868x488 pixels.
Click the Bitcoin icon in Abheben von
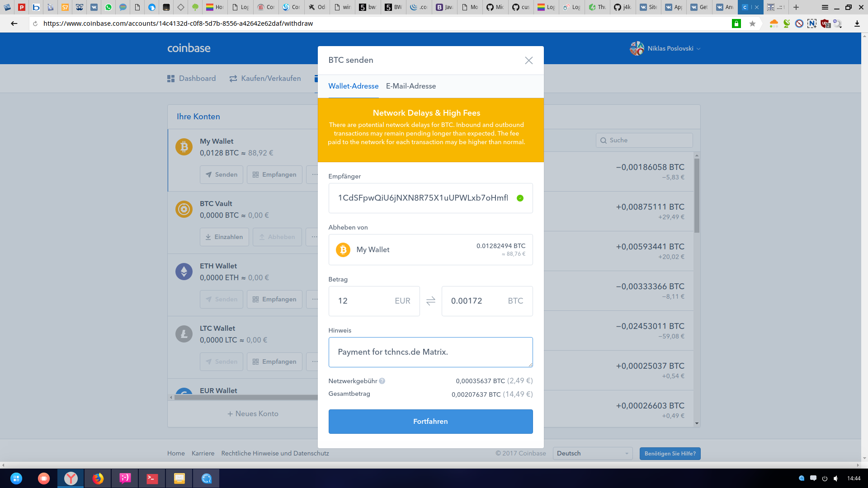(x=343, y=250)
